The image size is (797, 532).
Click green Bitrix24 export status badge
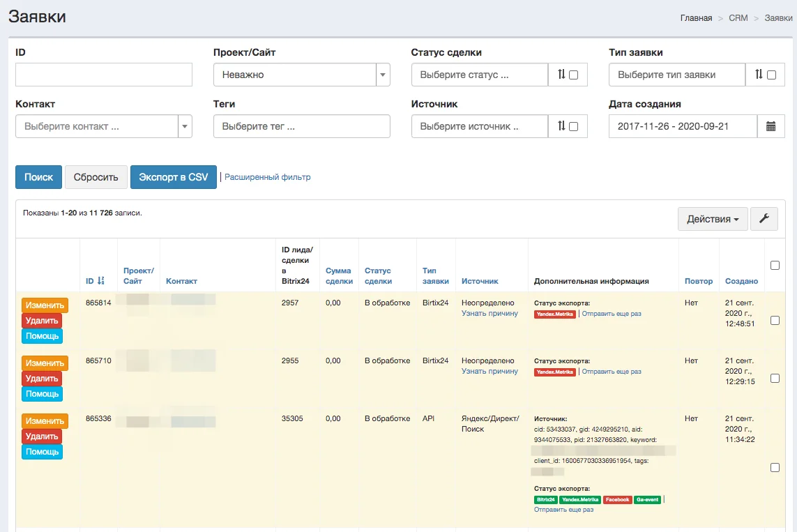tap(545, 500)
